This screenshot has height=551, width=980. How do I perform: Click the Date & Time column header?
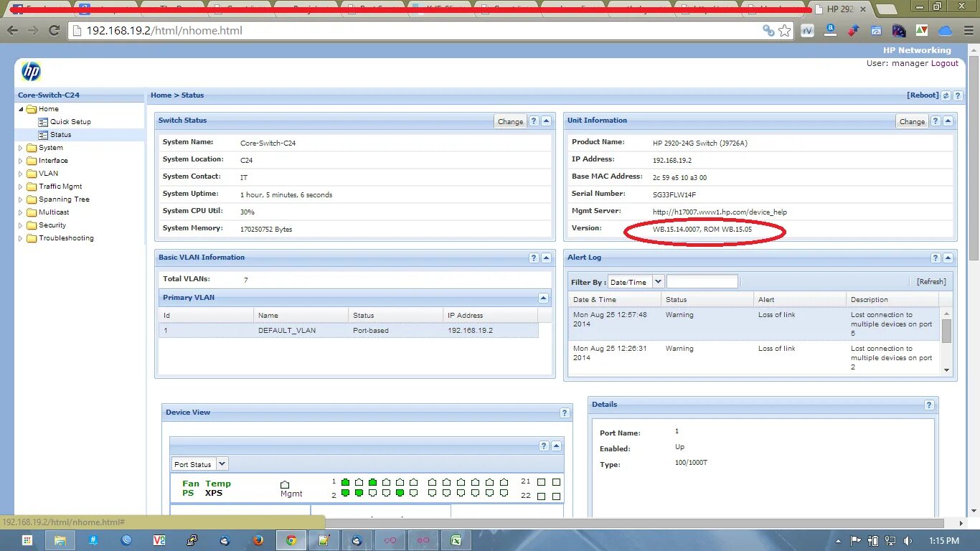pos(615,299)
